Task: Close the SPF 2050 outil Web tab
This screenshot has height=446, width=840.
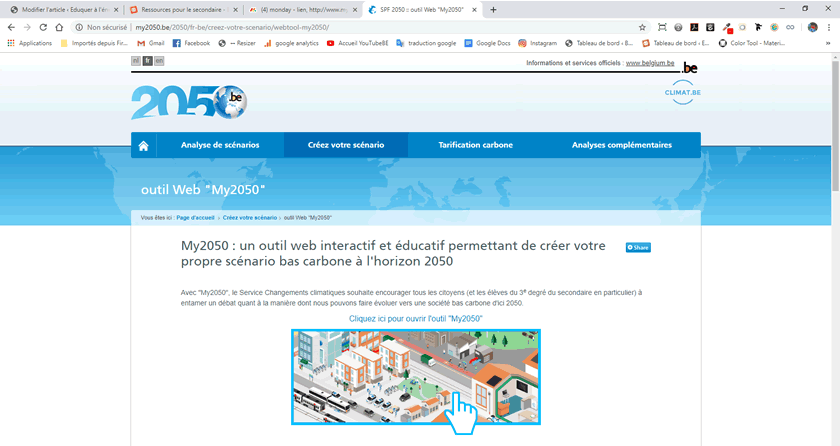Action: (x=474, y=10)
